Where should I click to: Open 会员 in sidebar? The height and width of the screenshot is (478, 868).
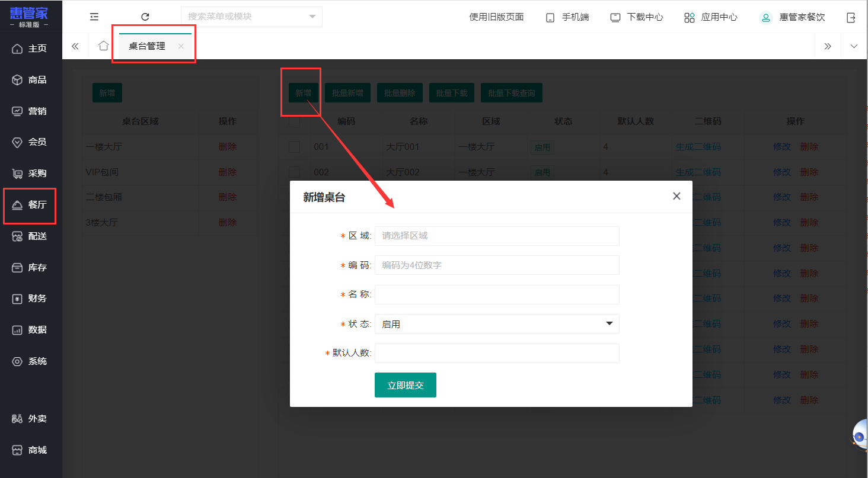(x=31, y=142)
